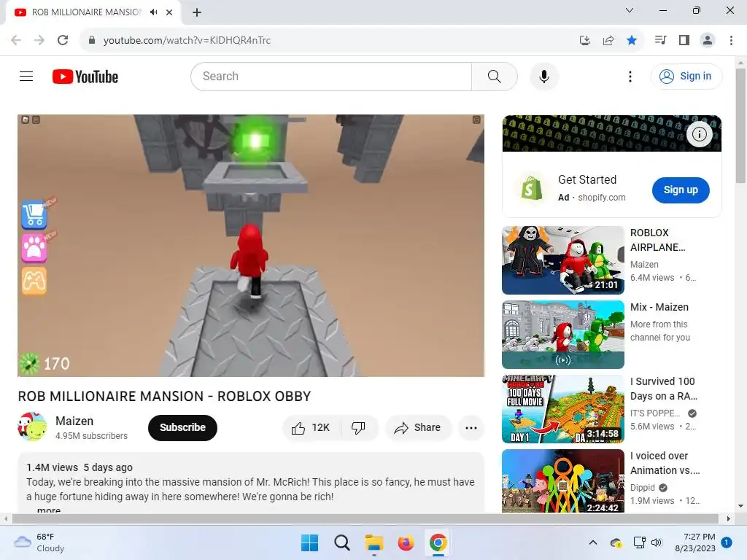Viewport: 747px width, 560px height.
Task: Reload the page in Chrome
Action: coord(63,40)
